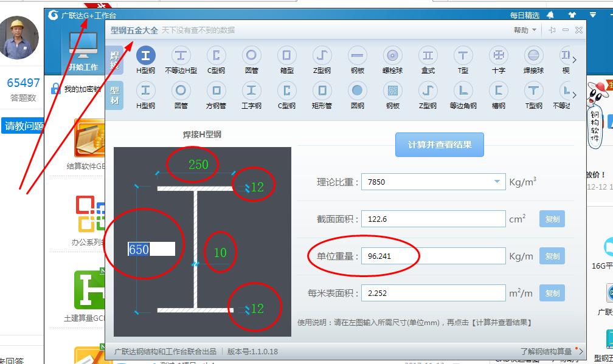Choose the 矩形管 rectangular tube icon
This screenshot has width=613, height=364.
pyautogui.click(x=322, y=91)
